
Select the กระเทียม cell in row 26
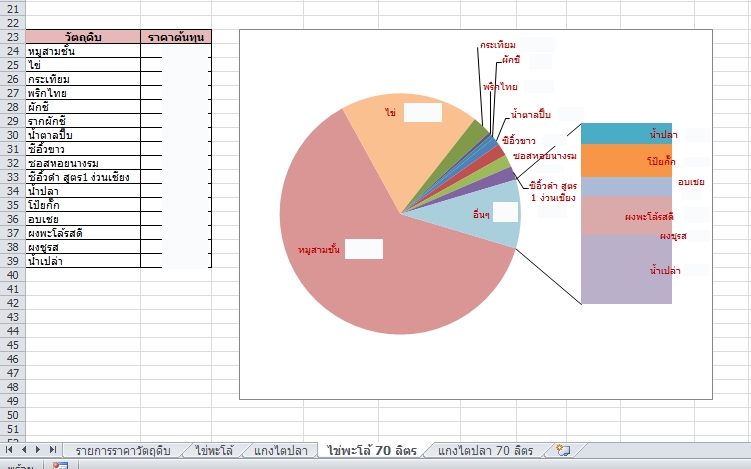pyautogui.click(x=83, y=79)
